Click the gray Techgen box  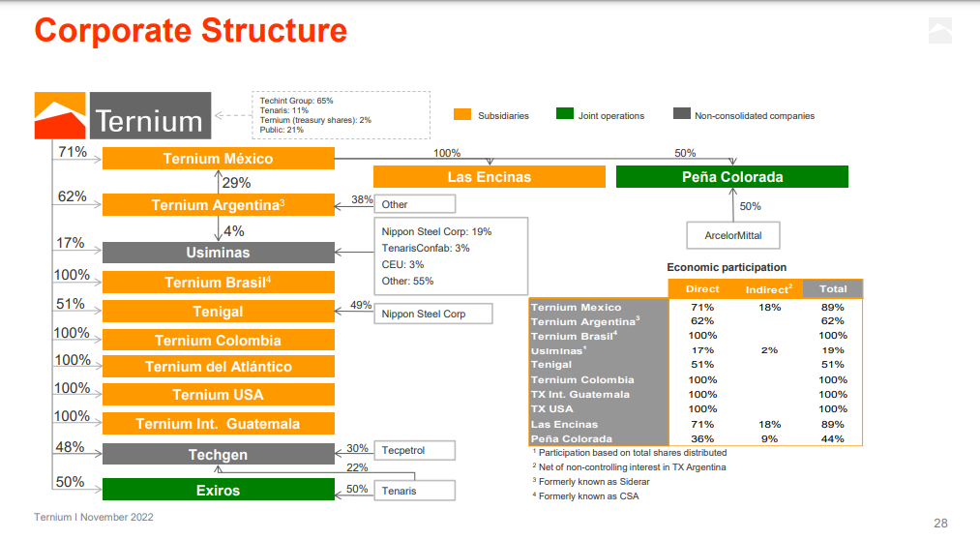218,455
